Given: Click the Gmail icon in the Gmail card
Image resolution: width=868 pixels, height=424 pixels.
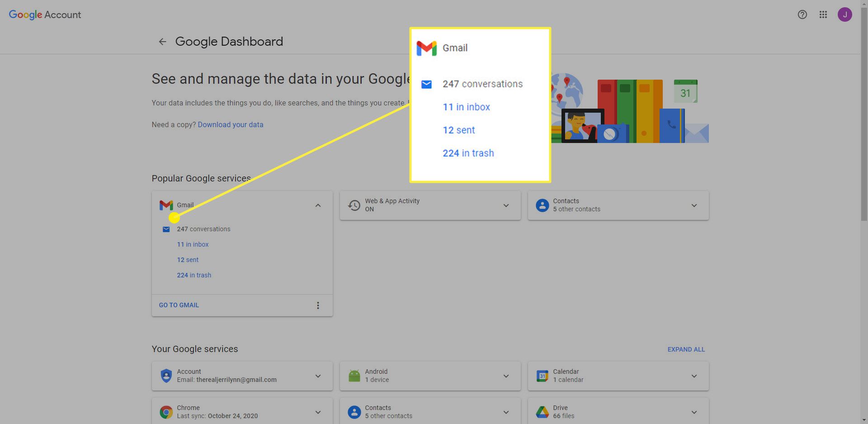Looking at the screenshot, I should [x=166, y=205].
